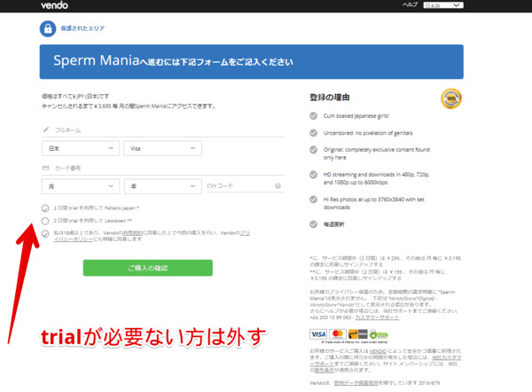
Task: Click check icon beside 毎週更新
Action: click(x=314, y=224)
